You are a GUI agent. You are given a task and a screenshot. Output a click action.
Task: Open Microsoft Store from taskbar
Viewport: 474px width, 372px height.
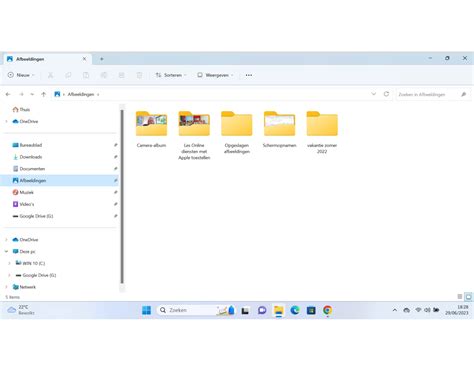point(311,310)
